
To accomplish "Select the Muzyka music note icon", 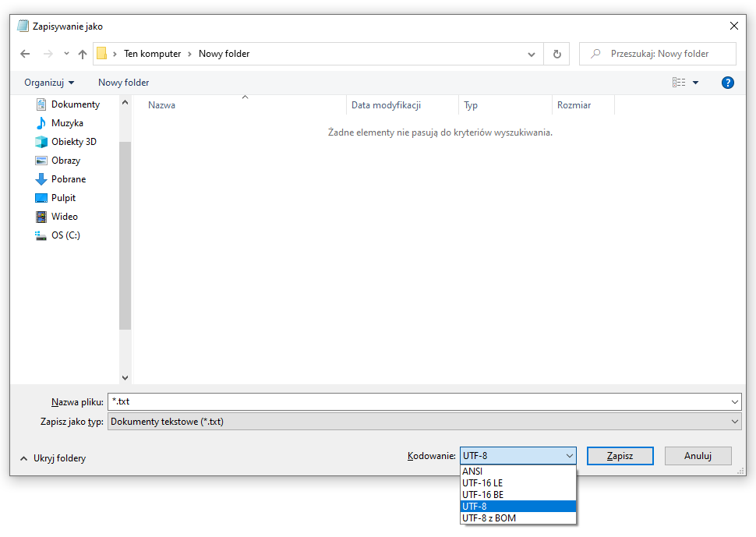I will coord(41,122).
